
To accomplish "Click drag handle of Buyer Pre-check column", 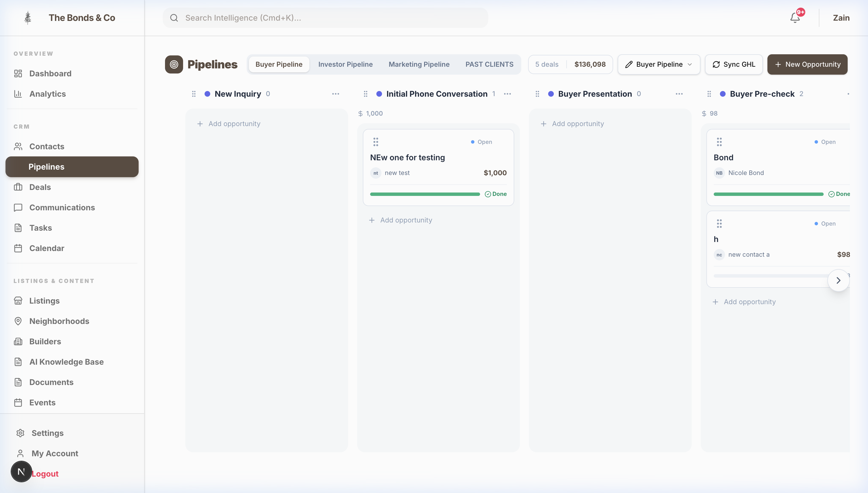I will click(x=709, y=94).
